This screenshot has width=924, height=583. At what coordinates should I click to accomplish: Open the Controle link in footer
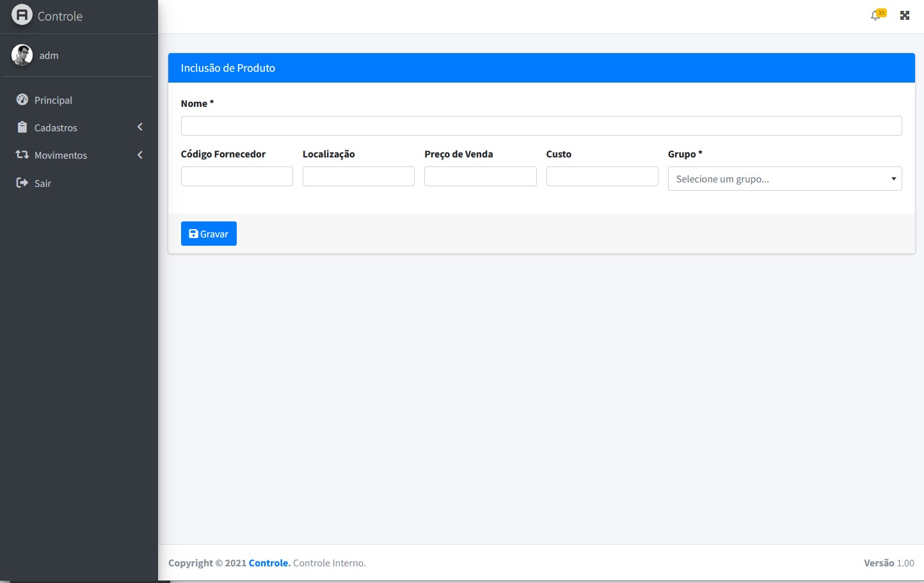point(269,563)
